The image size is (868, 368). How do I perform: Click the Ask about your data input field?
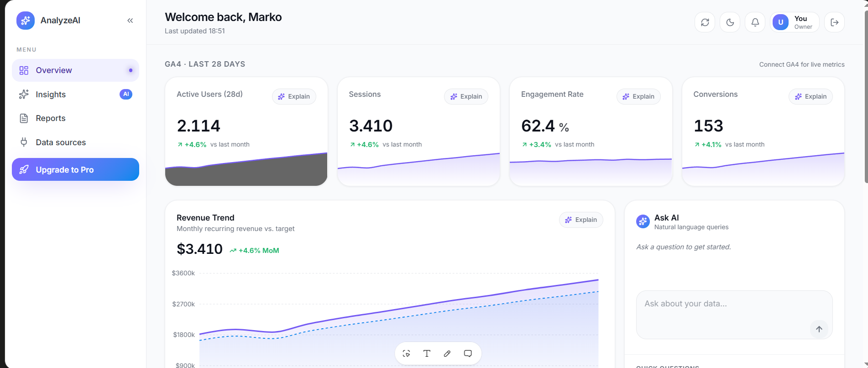(734, 315)
